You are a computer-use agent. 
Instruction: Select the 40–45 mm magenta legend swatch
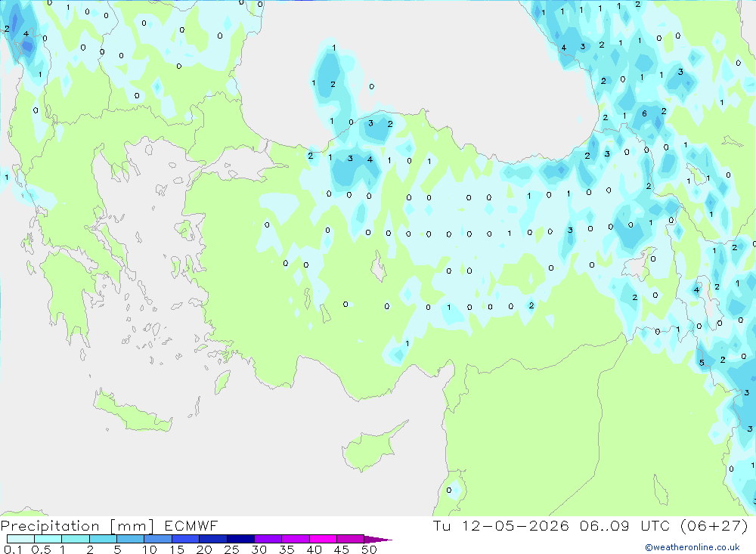pos(323,539)
